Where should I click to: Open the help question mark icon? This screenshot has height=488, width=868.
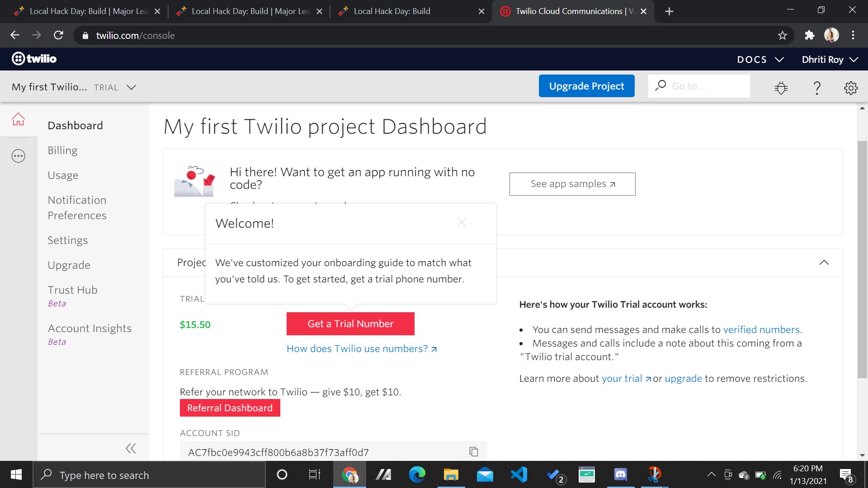point(816,88)
